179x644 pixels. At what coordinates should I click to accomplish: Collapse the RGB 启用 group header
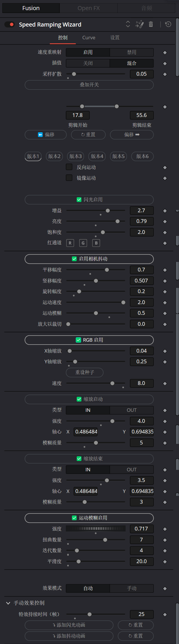point(89,340)
